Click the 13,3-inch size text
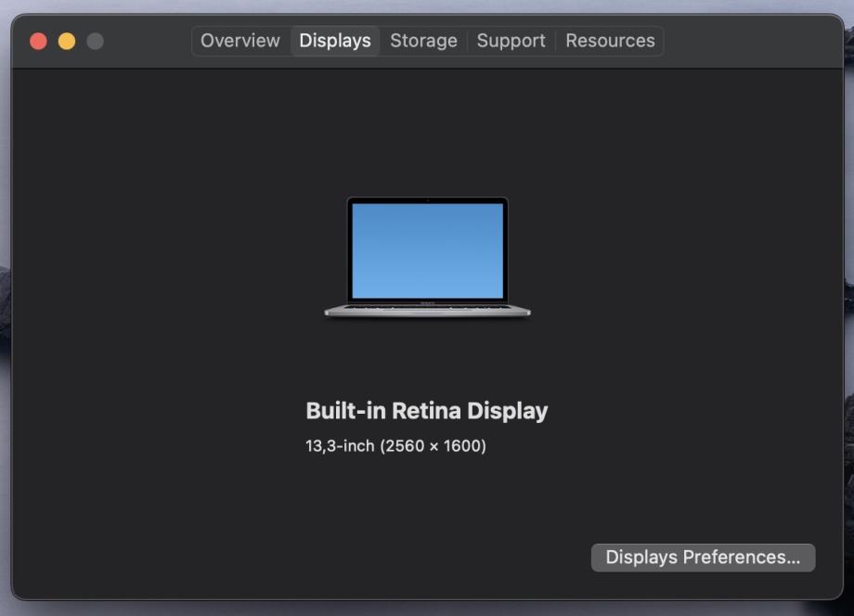This screenshot has height=616, width=854. 340,446
